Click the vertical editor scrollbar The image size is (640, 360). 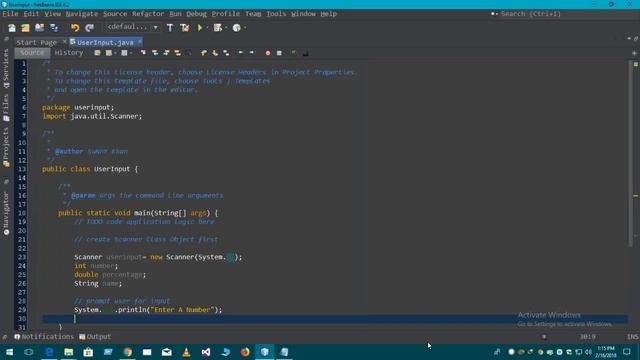(x=631, y=153)
